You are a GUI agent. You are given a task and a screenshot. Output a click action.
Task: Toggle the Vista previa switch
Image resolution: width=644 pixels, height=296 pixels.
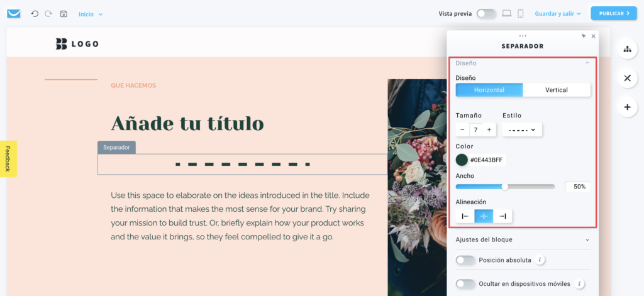coord(486,14)
